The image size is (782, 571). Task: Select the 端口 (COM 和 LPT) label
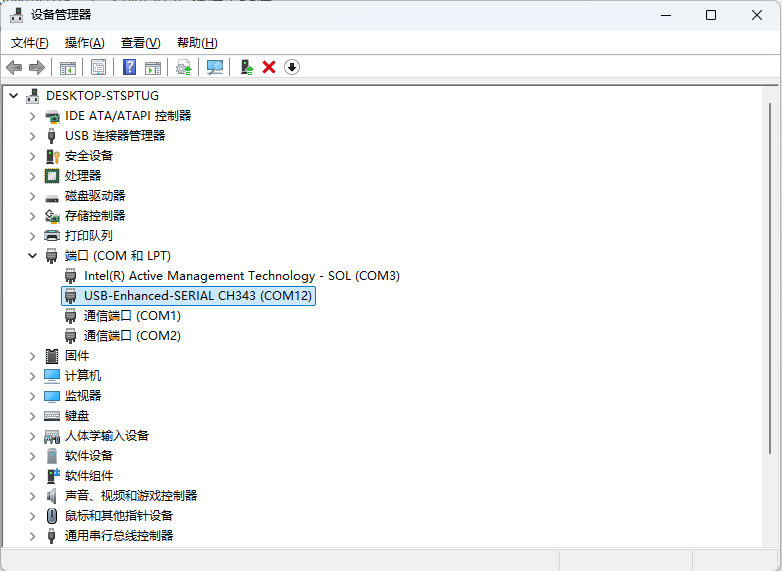pos(118,256)
